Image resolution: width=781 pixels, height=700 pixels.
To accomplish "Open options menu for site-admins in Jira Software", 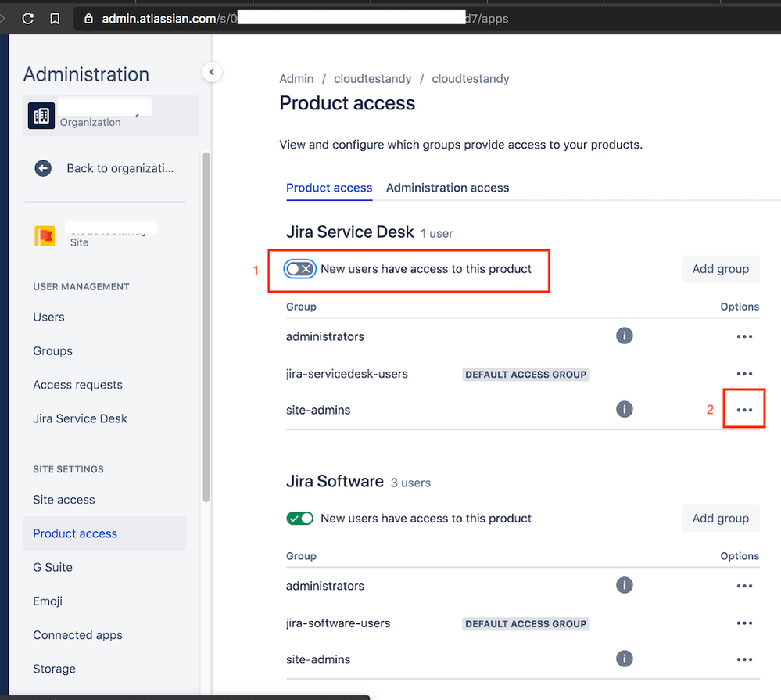I will coord(744,659).
